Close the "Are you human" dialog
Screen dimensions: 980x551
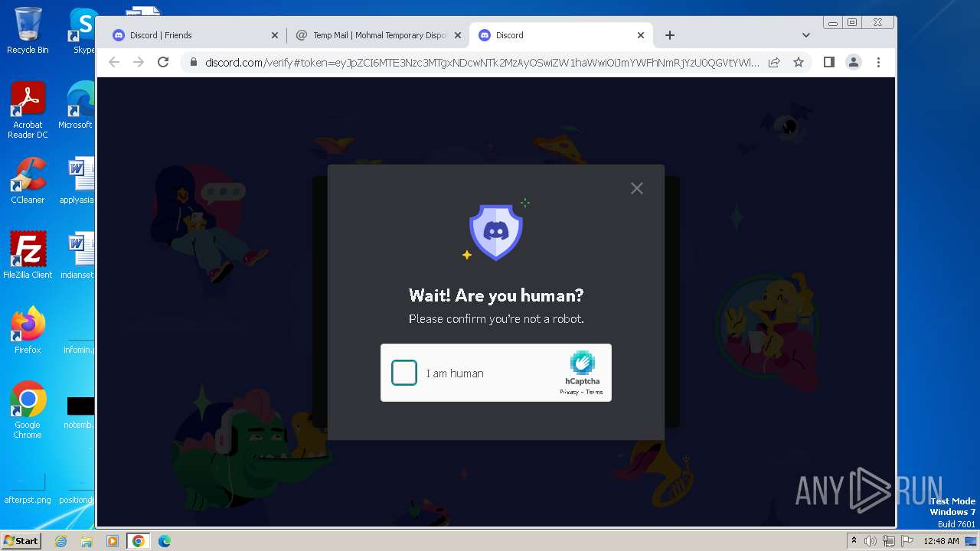tap(637, 188)
